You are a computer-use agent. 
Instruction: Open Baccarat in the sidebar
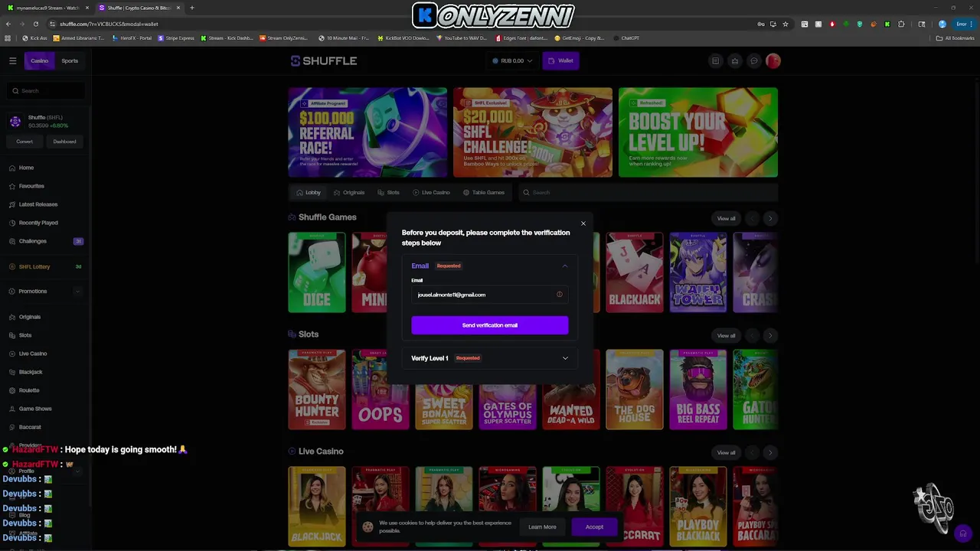click(x=30, y=427)
